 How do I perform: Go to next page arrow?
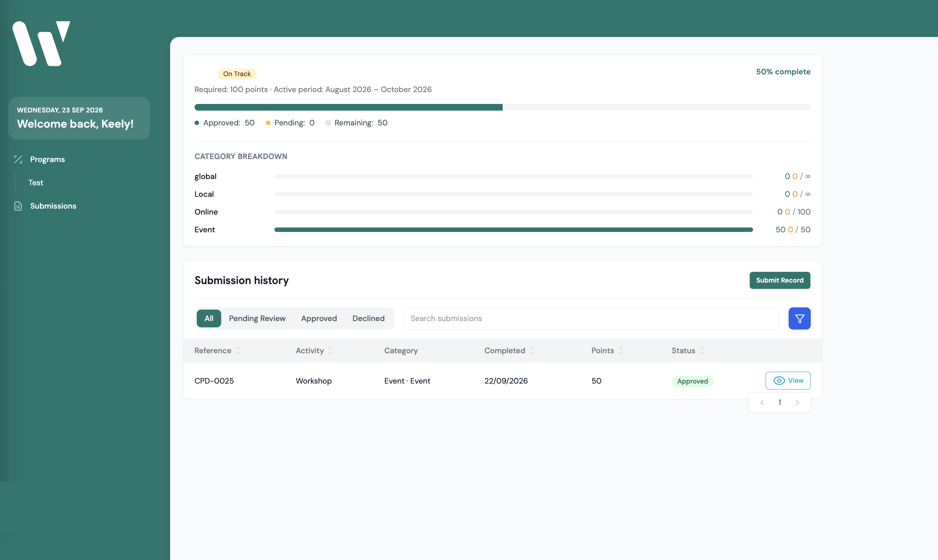797,402
